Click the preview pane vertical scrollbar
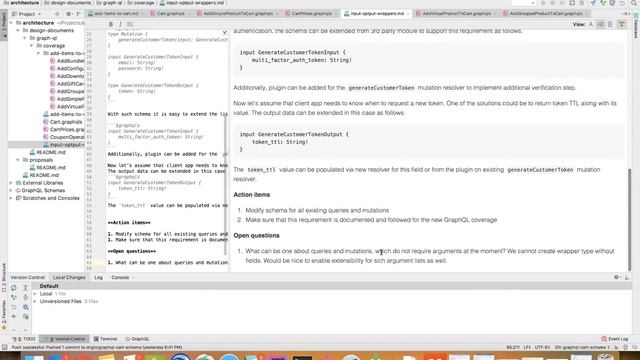Image resolution: width=640 pixels, height=360 pixels. (629, 219)
